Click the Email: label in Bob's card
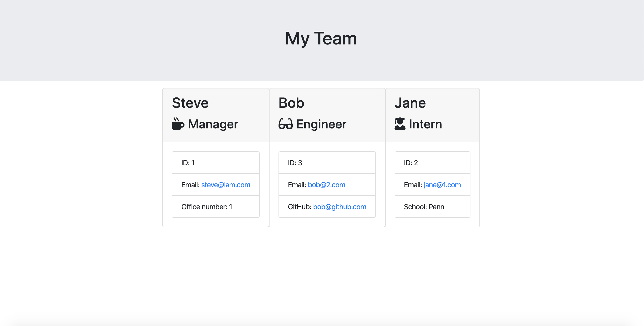This screenshot has height=326, width=644. (297, 185)
